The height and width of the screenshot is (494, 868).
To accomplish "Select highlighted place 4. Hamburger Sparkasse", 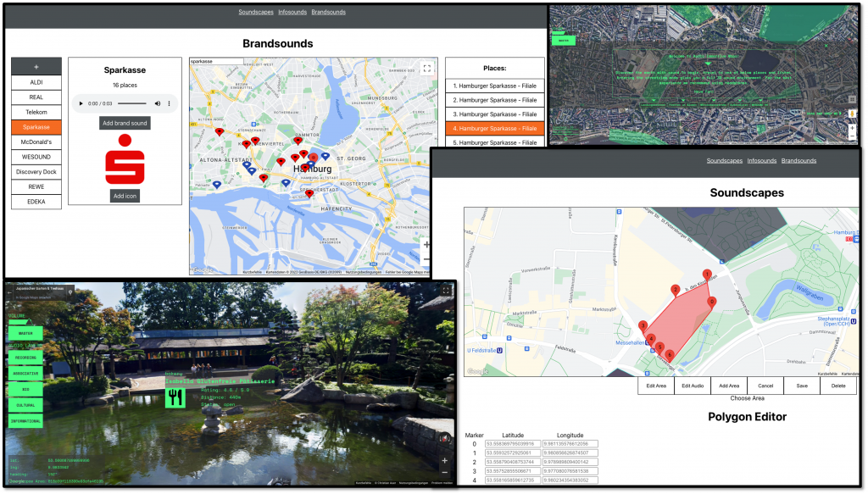I will [x=495, y=128].
